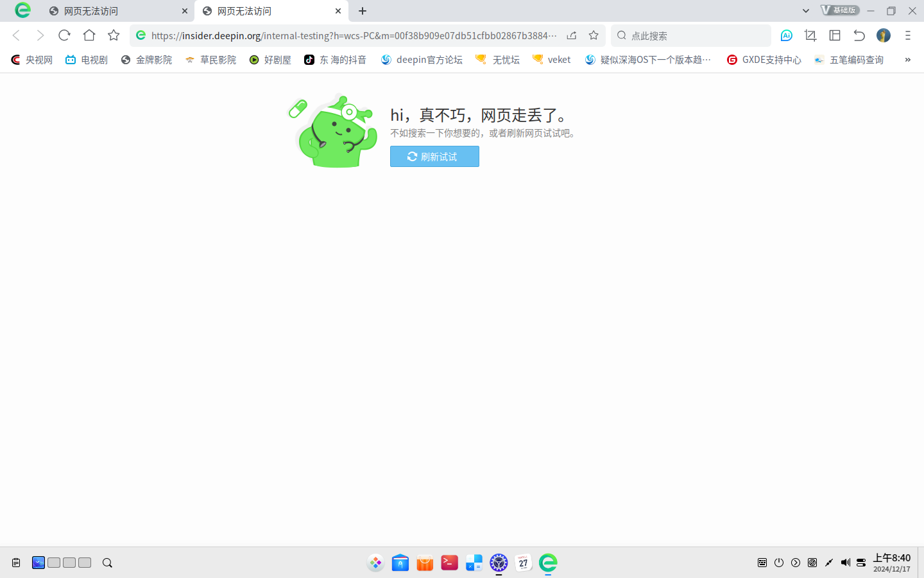This screenshot has height=578, width=924.
Task: Focus the insider.deepin.org address bar URL
Action: click(354, 35)
